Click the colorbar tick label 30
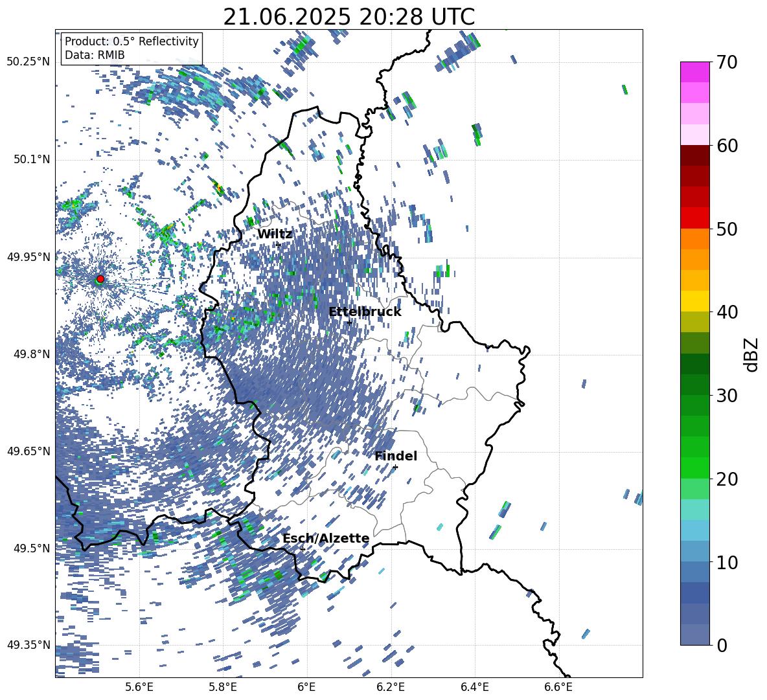Image resolution: width=767 pixels, height=700 pixels. [726, 396]
